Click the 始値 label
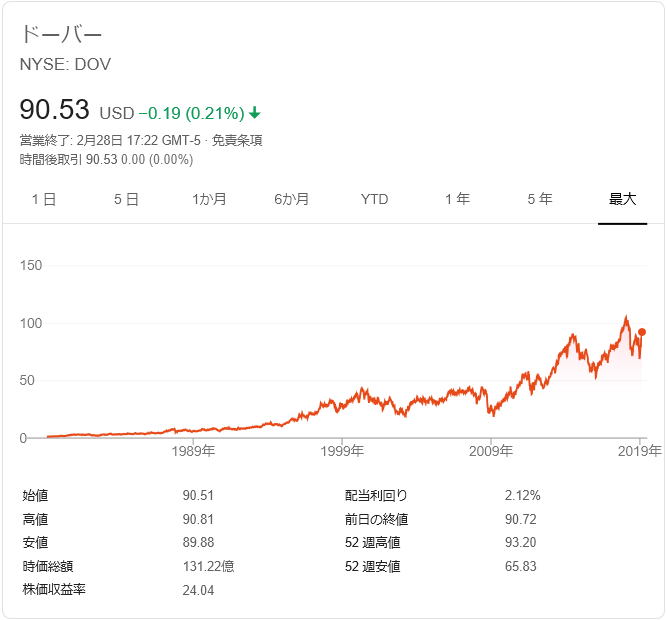Image resolution: width=667 pixels, height=620 pixels. [x=35, y=496]
